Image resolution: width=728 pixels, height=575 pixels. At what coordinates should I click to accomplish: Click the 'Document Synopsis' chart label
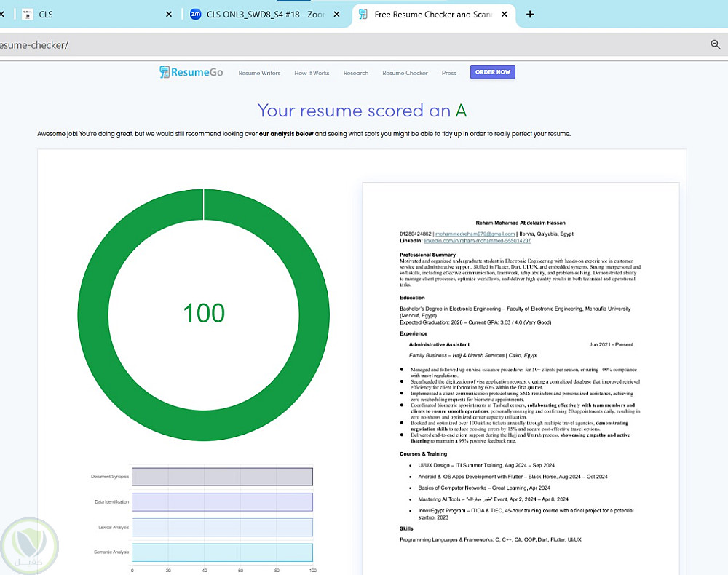110,477
